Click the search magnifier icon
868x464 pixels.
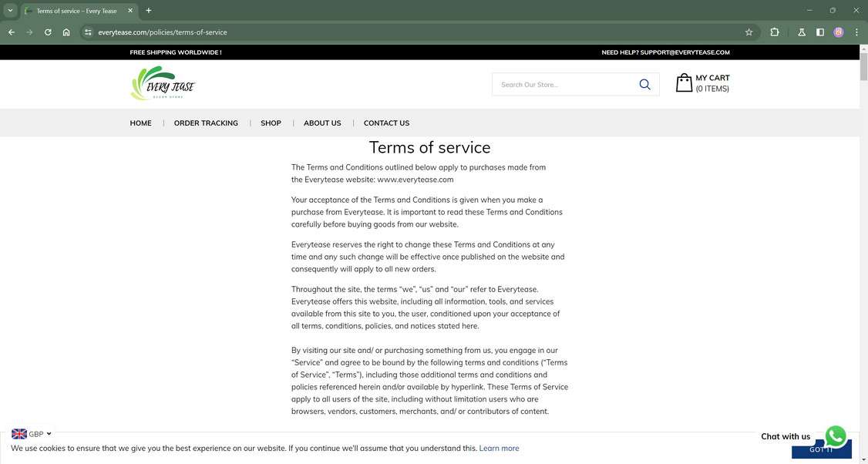644,84
